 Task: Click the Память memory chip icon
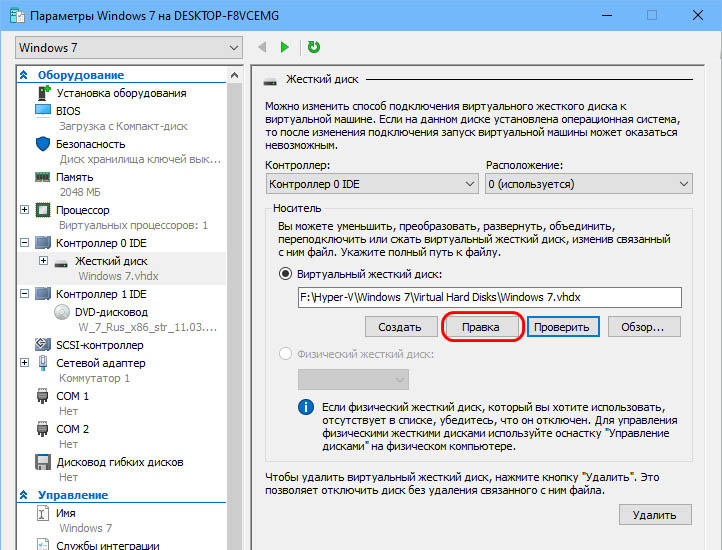coord(43,177)
